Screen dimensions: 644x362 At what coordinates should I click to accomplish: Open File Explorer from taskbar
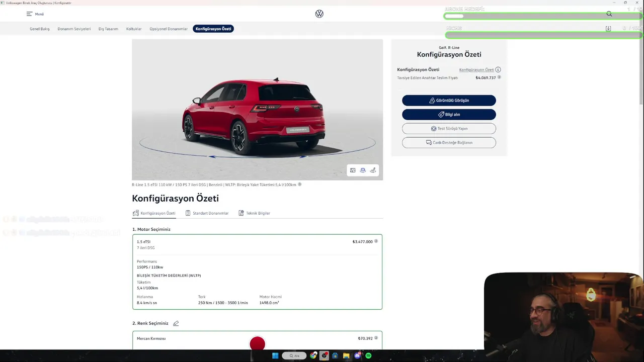click(x=346, y=356)
